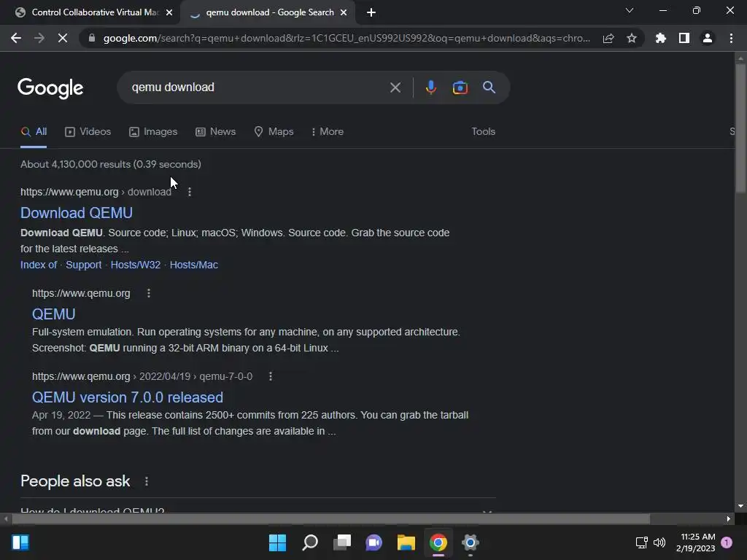The width and height of the screenshot is (747, 560).
Task: Stop loading the page
Action: click(x=63, y=38)
